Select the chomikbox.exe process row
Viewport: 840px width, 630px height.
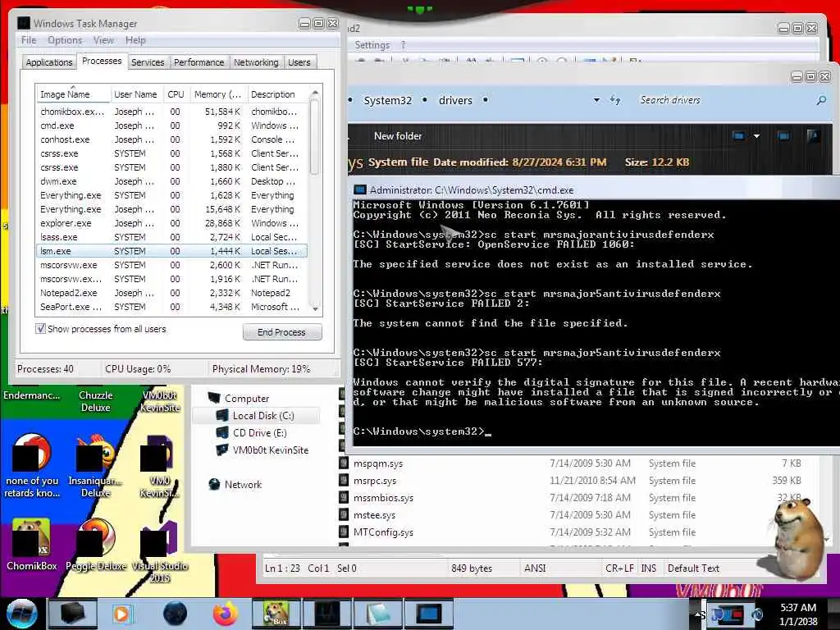tap(171, 112)
